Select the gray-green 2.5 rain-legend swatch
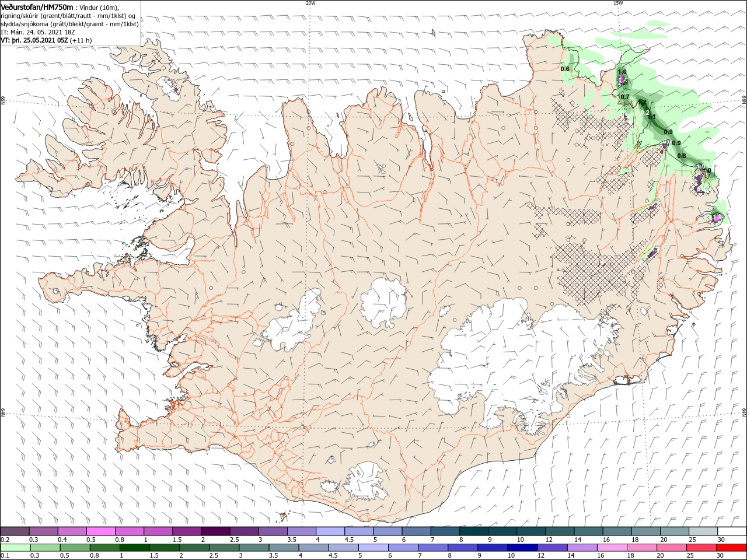The width and height of the screenshot is (747, 560). coord(224,548)
